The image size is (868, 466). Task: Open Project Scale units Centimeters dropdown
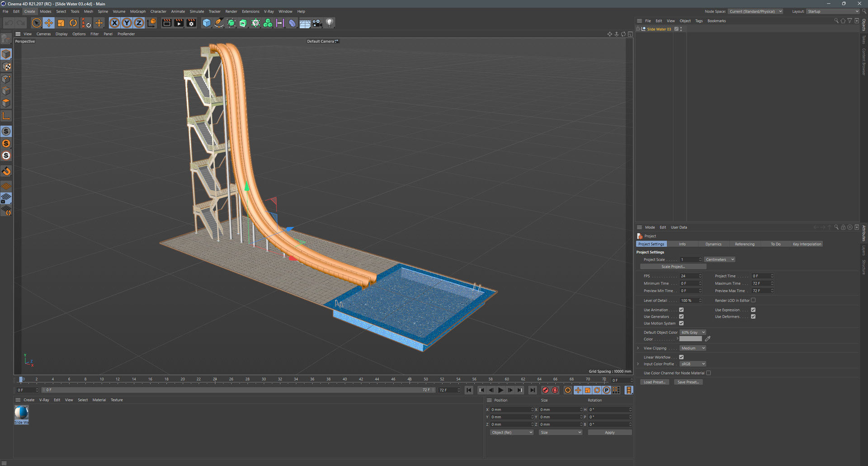pos(720,260)
